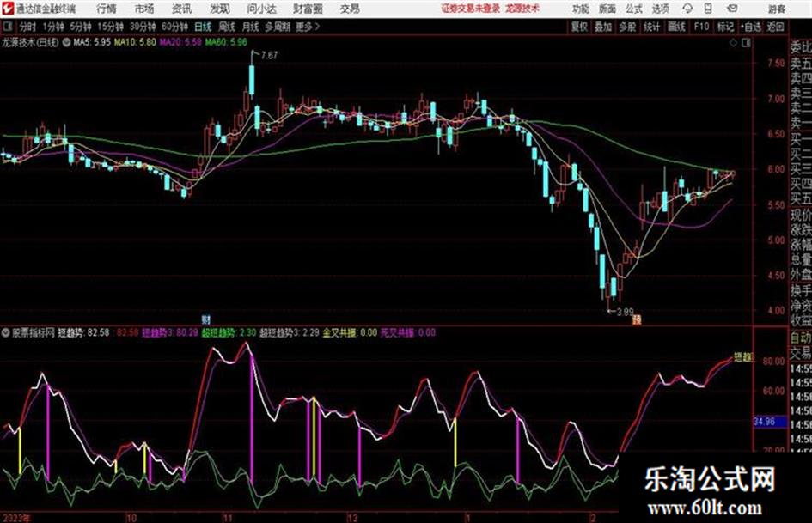The image size is (812, 523).
Task: Click the mobile phone icon
Action: [x=708, y=9]
